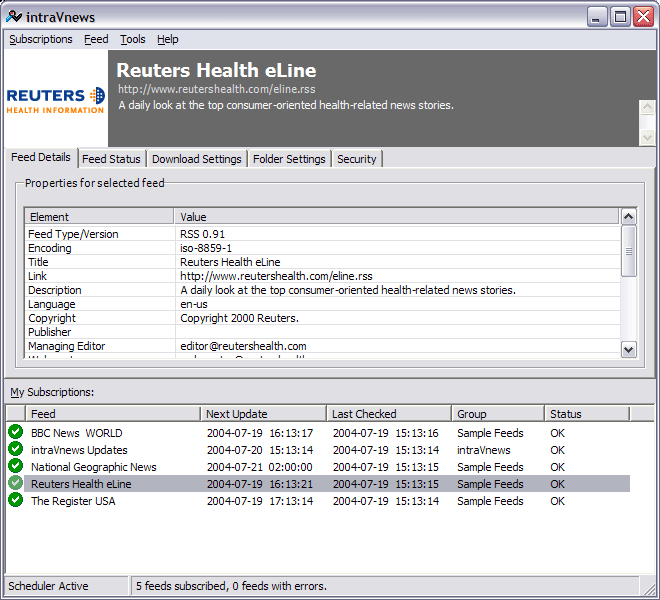Sort subscriptions by Feed column header
The image size is (660, 600).
pyautogui.click(x=113, y=414)
